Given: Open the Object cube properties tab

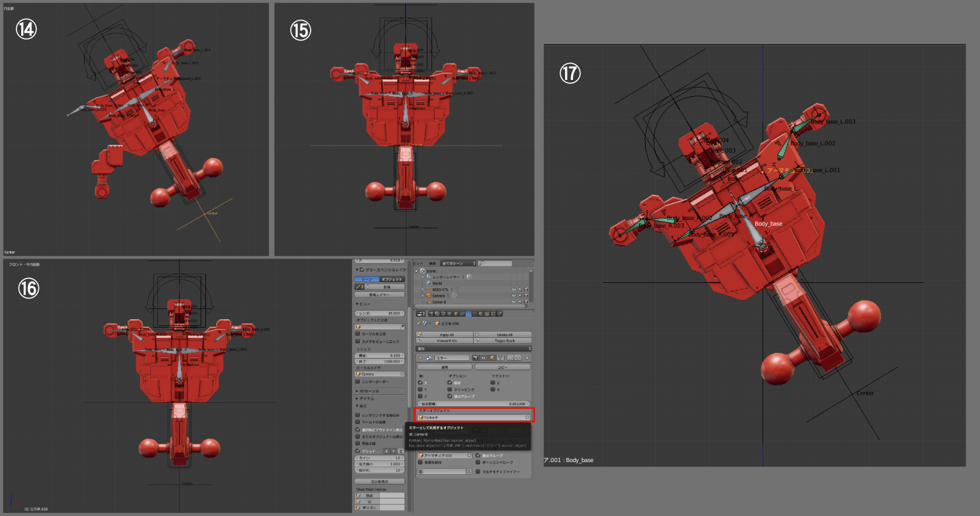Looking at the screenshot, I should [455, 314].
